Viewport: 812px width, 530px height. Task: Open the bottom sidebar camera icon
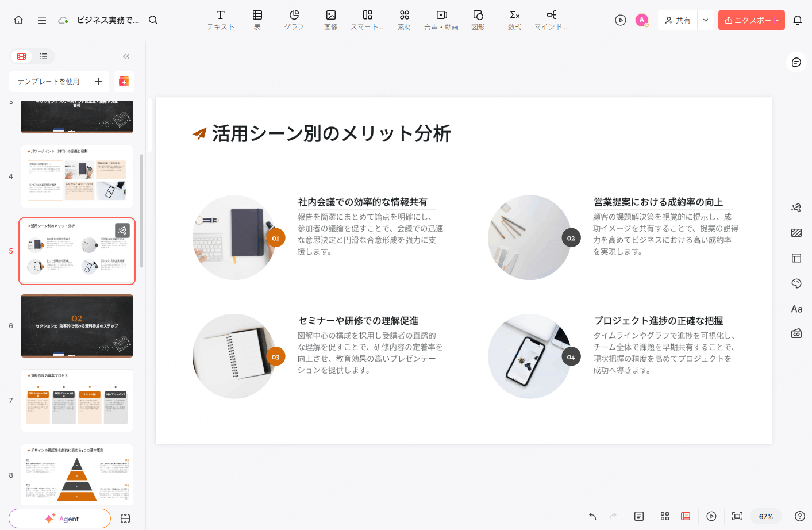pos(796,334)
